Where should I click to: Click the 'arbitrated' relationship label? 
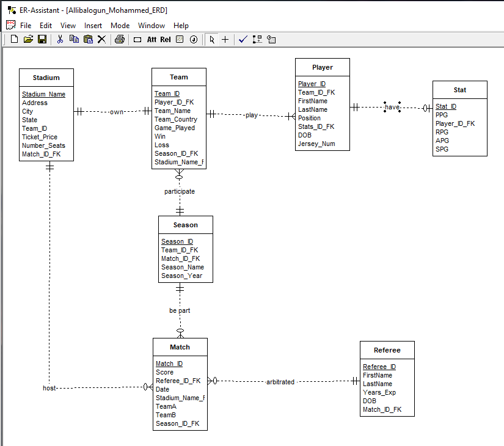tap(280, 382)
